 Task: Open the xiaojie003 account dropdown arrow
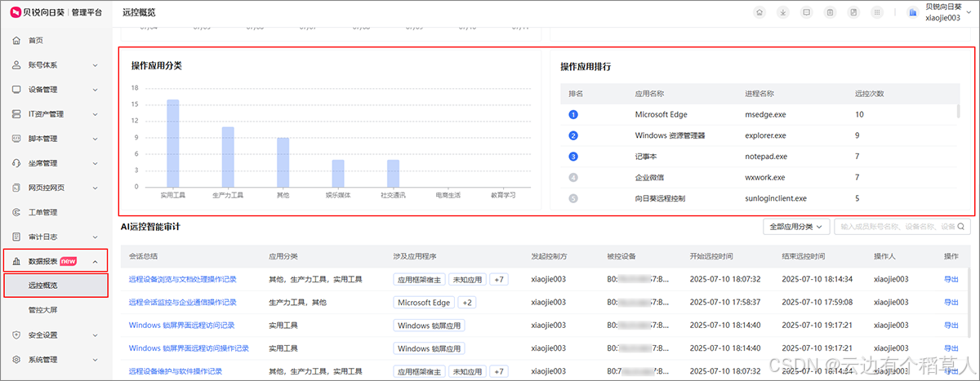(x=969, y=13)
